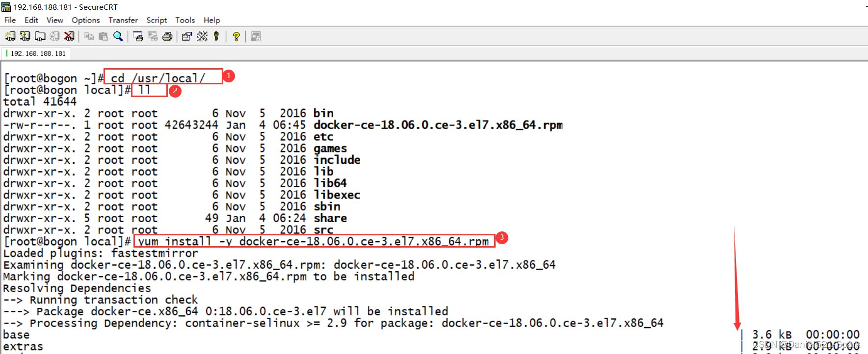868x354 pixels.
Task: Click the Print Screen icon
Action: pyautogui.click(x=138, y=36)
